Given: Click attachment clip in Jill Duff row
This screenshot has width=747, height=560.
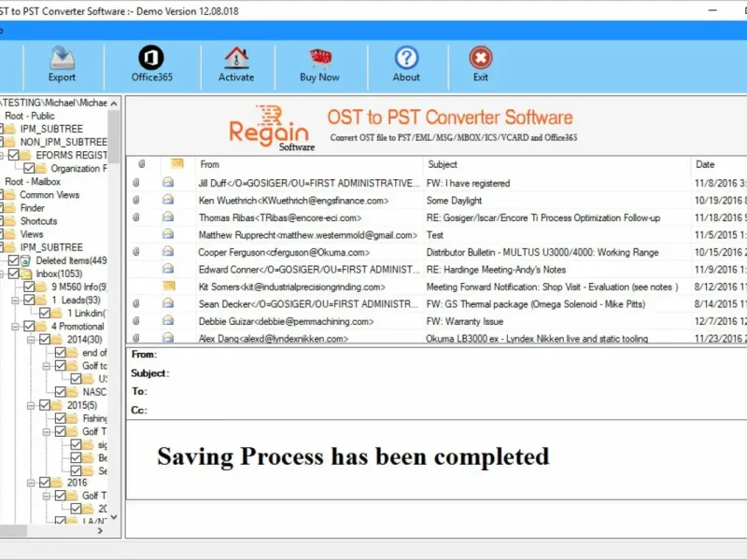Looking at the screenshot, I should (135, 182).
